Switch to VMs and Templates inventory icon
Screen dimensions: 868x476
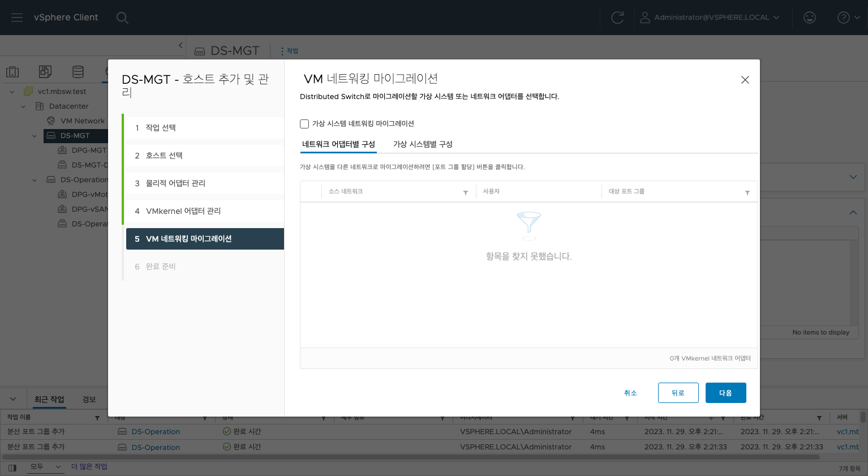pyautogui.click(x=45, y=72)
